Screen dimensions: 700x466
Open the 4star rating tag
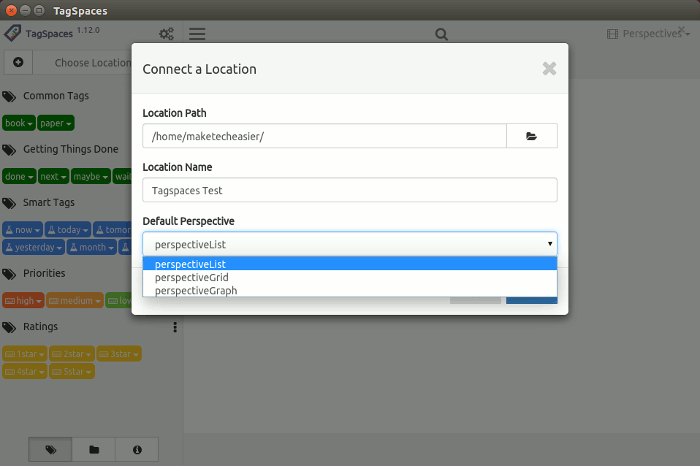coord(25,371)
